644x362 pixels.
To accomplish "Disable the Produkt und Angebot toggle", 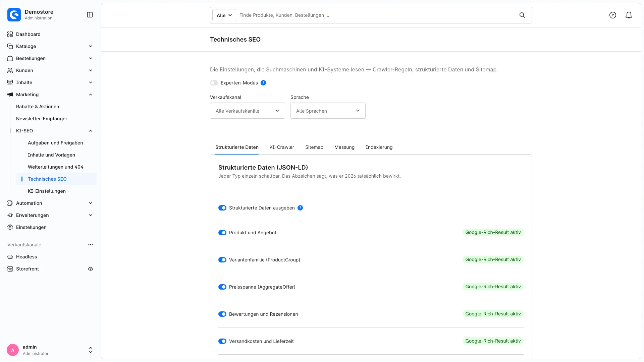I will point(222,233).
